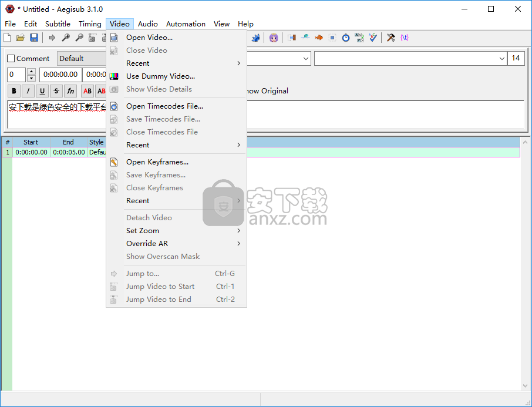The width and height of the screenshot is (532, 407).
Task: Open the Subtitle menu
Action: pos(58,24)
